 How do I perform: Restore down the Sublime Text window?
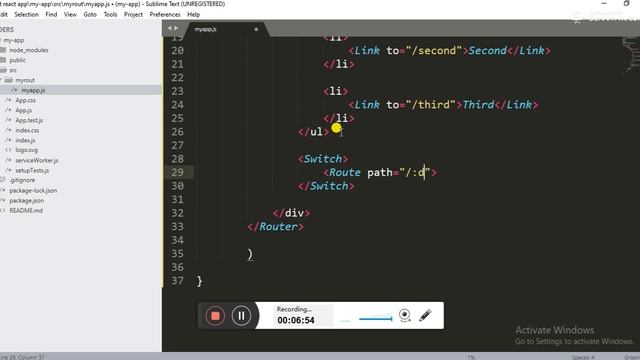tap(627, 4)
